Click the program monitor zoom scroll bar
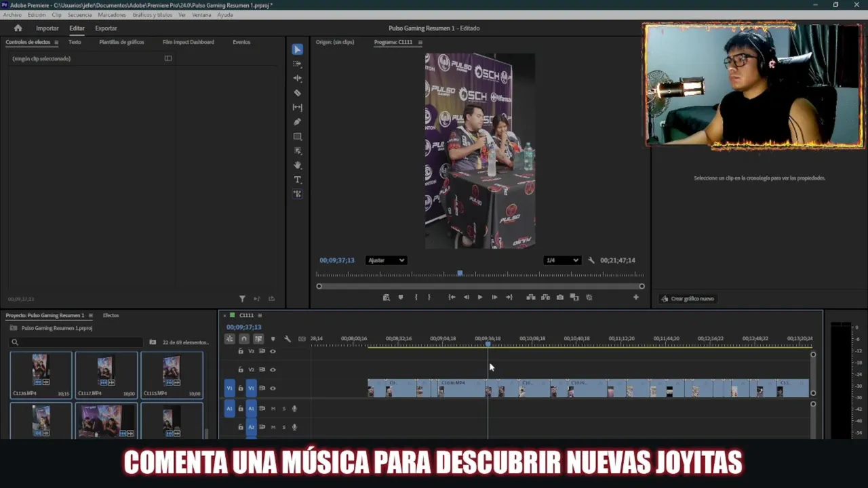The width and height of the screenshot is (868, 488). (480, 286)
